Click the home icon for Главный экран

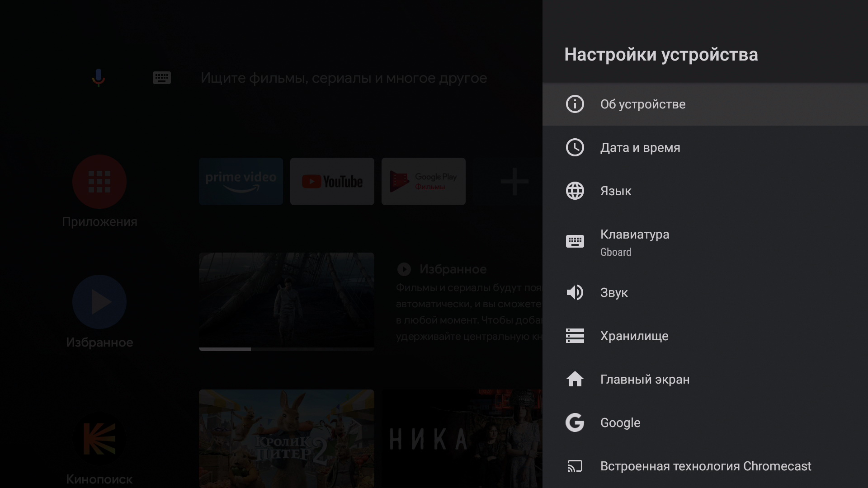(575, 379)
